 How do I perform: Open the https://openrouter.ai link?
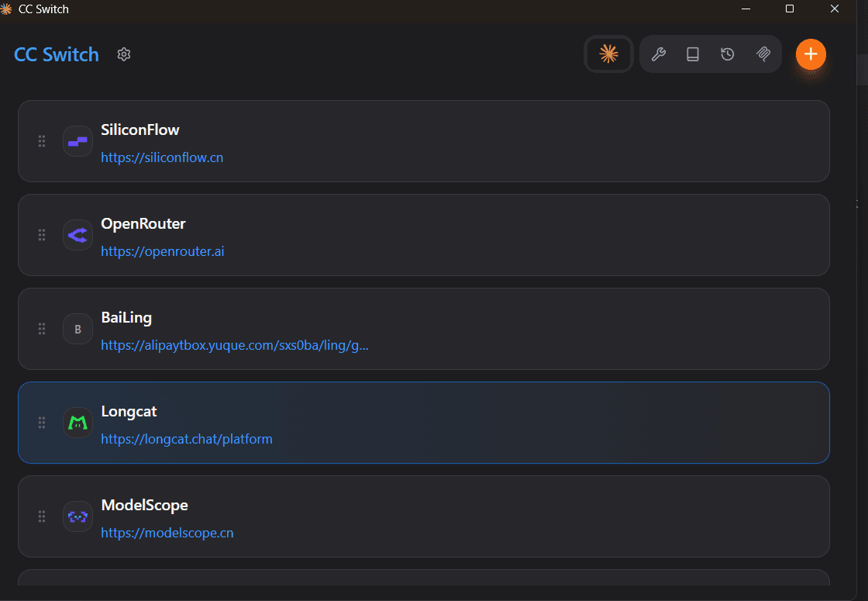click(x=163, y=251)
